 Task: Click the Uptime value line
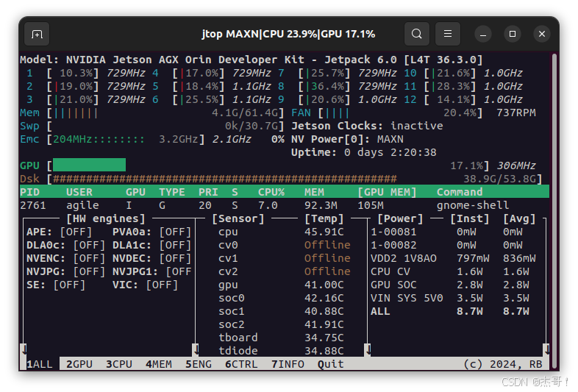tap(364, 153)
